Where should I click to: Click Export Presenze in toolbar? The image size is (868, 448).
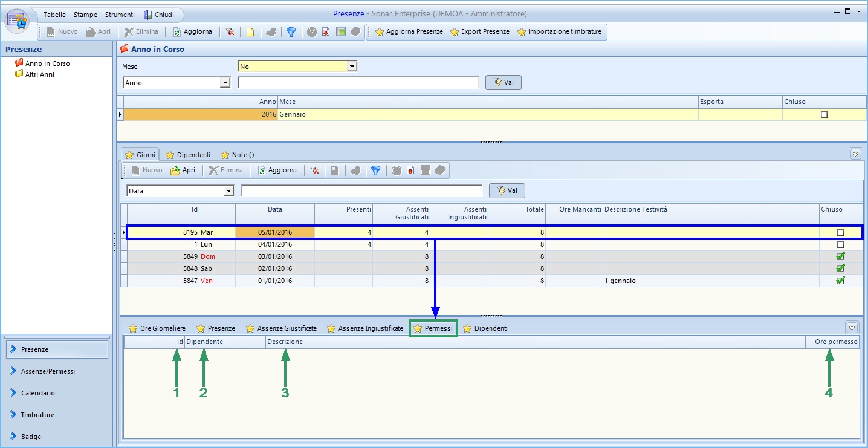(480, 32)
